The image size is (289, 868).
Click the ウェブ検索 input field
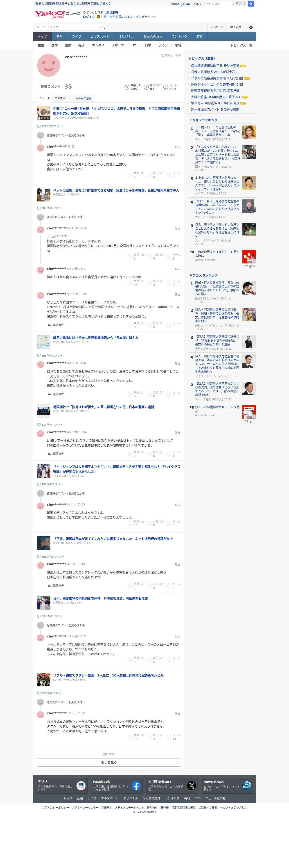(218, 4)
